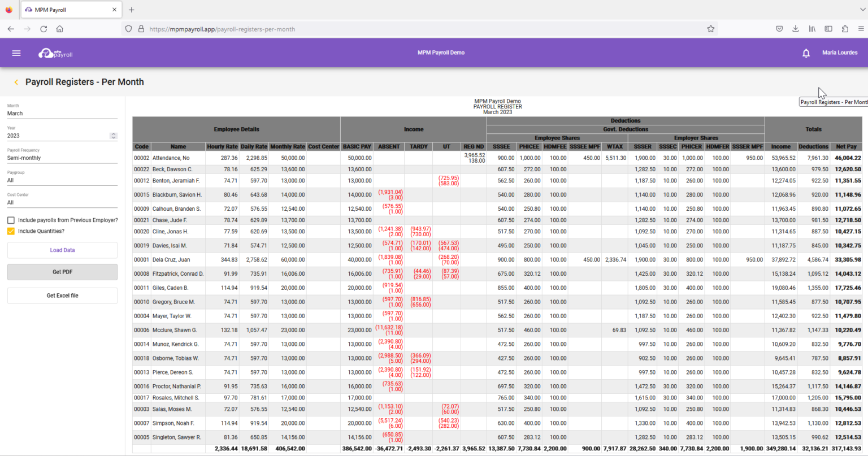The height and width of the screenshot is (456, 868).
Task: Click the PAYROLL REGISTER report title
Action: click(497, 107)
